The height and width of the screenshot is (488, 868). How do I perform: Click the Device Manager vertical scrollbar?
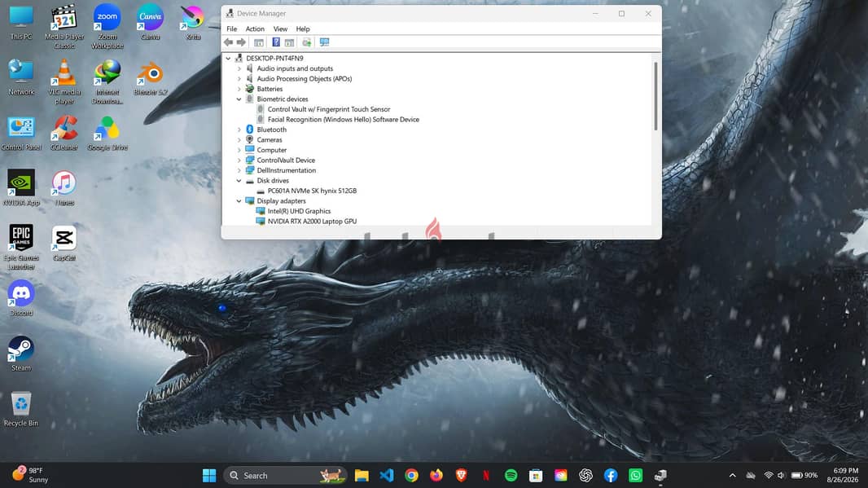coord(656,96)
